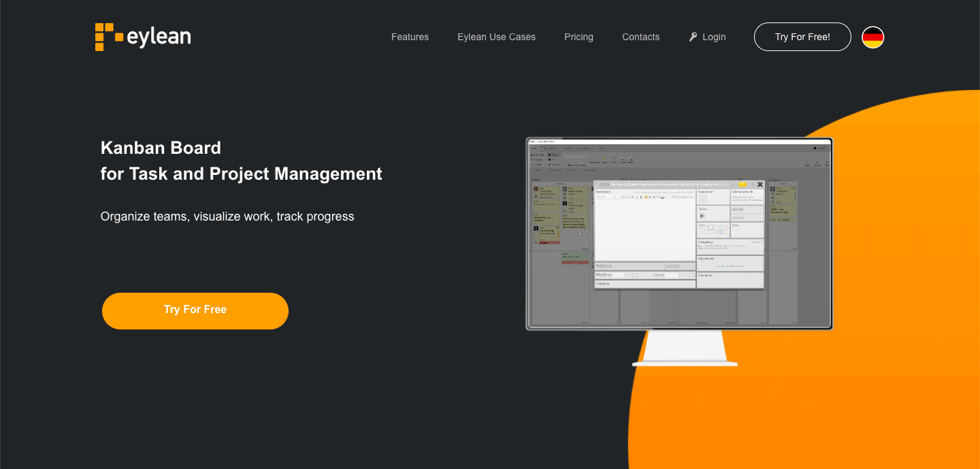
Task: Click the outlined Try For Free! button
Action: 802,37
